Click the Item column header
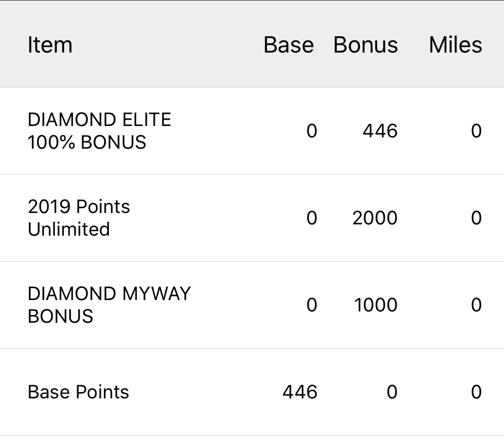The height and width of the screenshot is (441, 504). (x=50, y=45)
